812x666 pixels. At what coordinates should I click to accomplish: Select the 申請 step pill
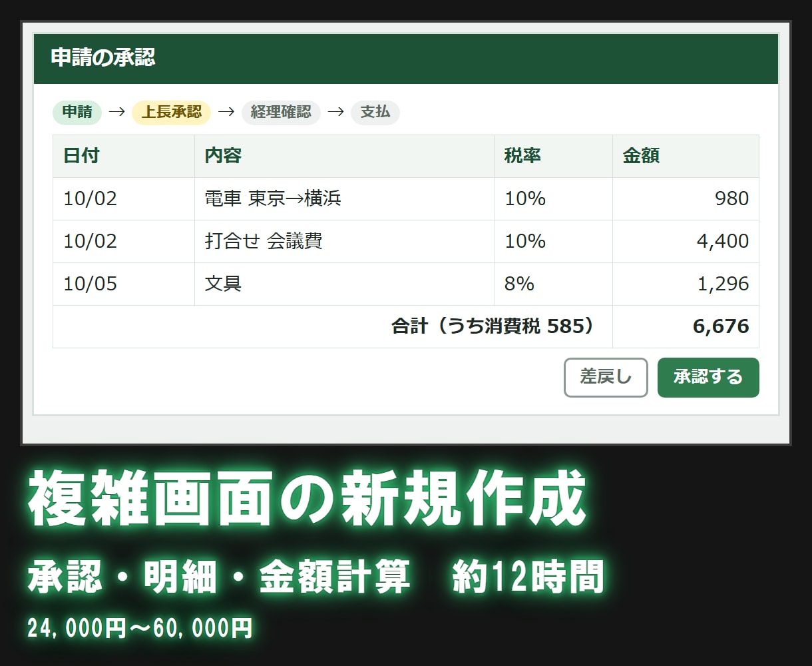point(77,113)
